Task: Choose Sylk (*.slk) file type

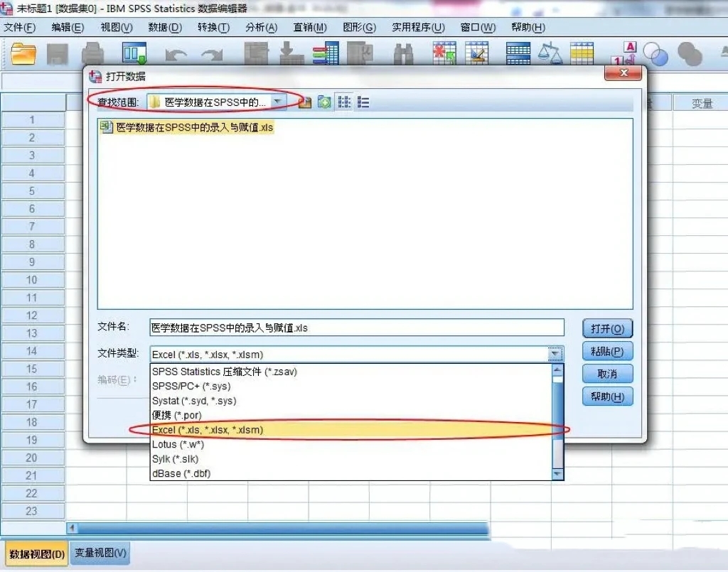Action: click(350, 459)
